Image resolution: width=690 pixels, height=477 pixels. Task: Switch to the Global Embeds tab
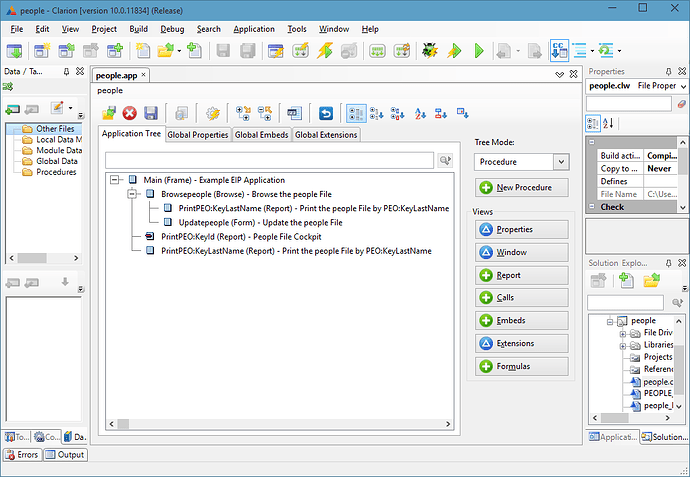260,135
